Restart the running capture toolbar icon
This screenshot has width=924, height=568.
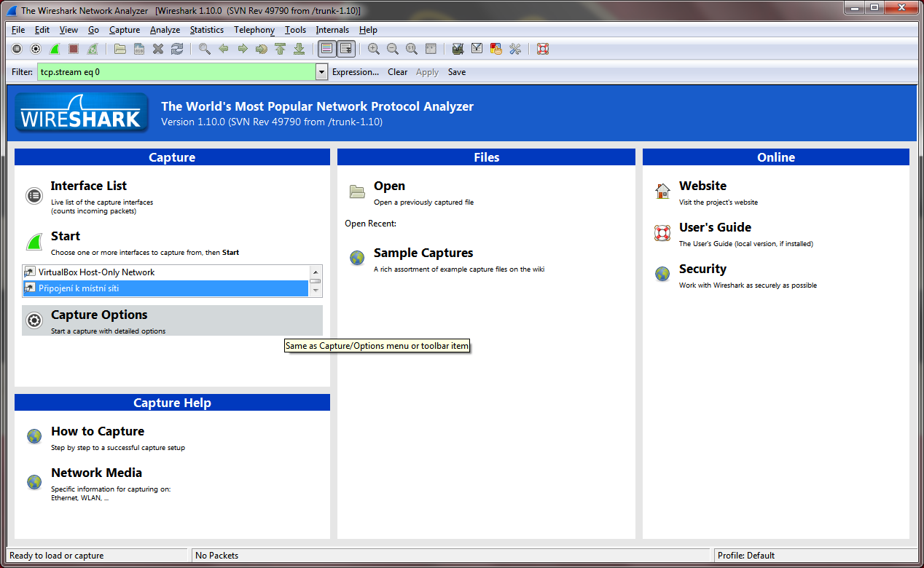pos(93,49)
